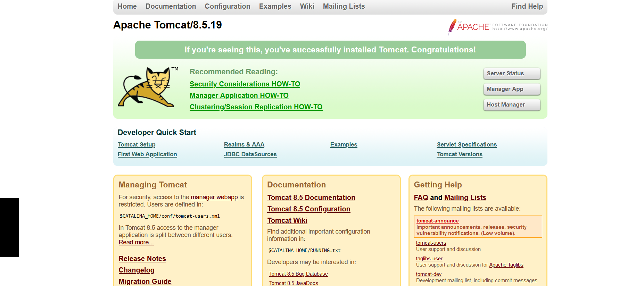Open Release Notes link
This screenshot has height=286, width=644.
coord(142,259)
